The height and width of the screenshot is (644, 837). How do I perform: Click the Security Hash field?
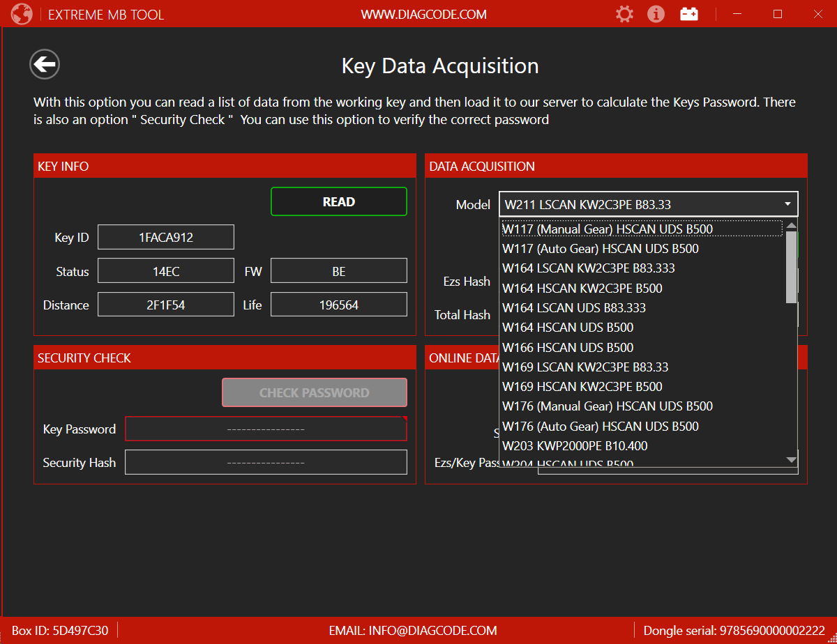click(266, 462)
